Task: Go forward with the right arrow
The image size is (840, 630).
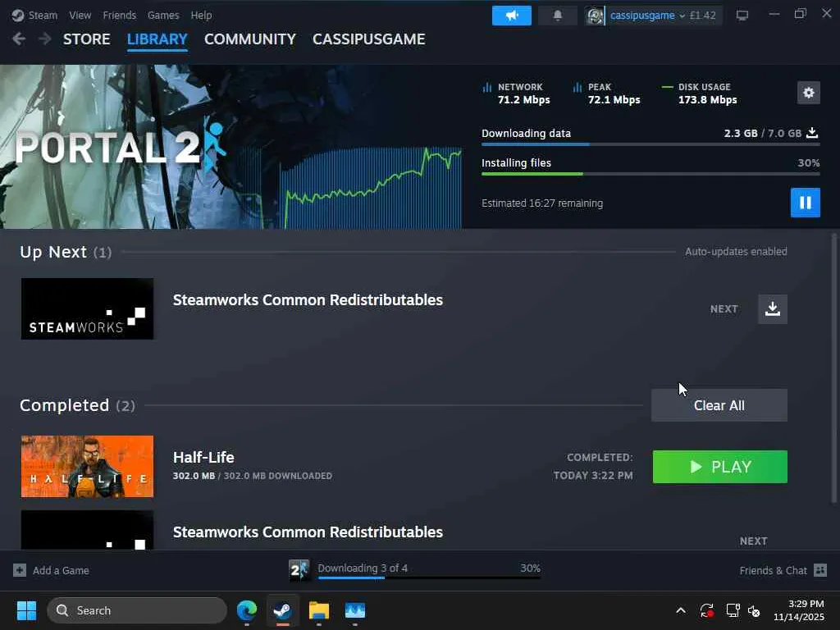Action: click(45, 39)
